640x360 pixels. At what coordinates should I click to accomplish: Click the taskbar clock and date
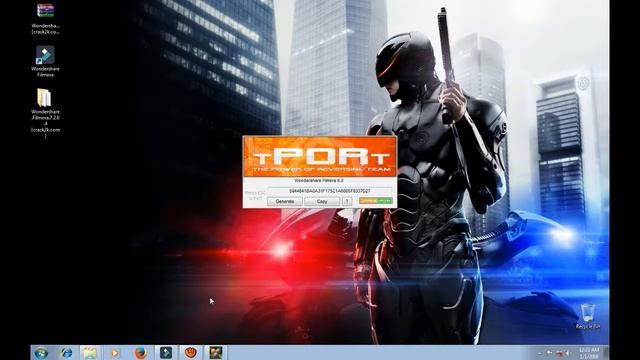click(589, 353)
